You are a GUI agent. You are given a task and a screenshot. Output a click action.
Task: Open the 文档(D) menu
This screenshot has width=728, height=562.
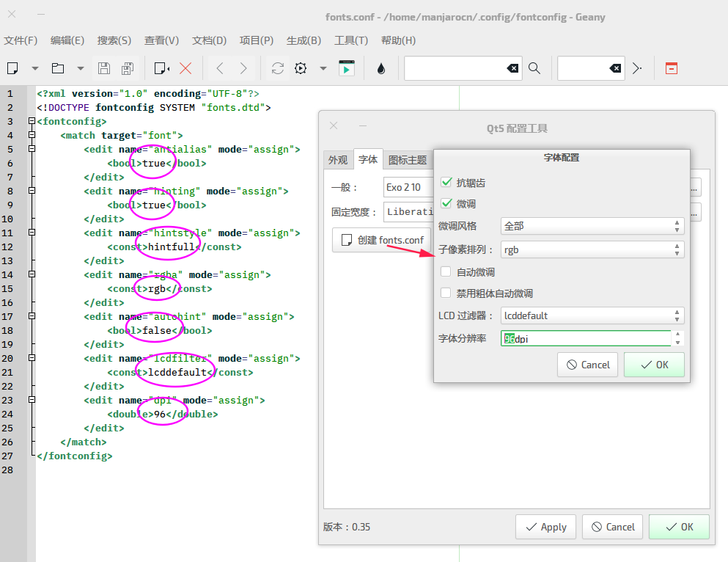coord(210,40)
